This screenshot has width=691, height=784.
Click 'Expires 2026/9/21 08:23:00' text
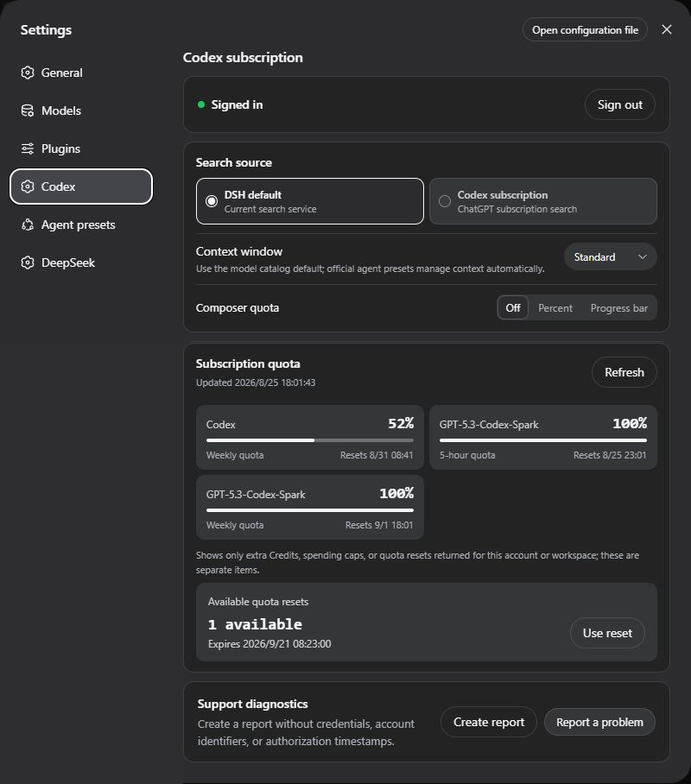269,644
